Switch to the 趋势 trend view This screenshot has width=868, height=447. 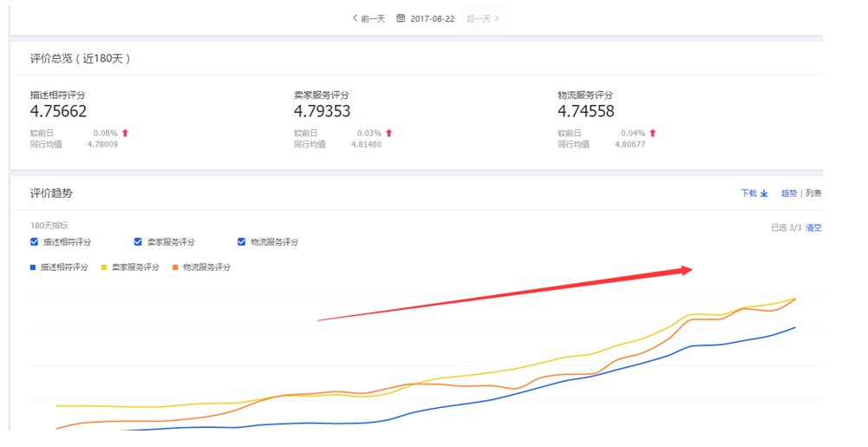pyautogui.click(x=788, y=194)
